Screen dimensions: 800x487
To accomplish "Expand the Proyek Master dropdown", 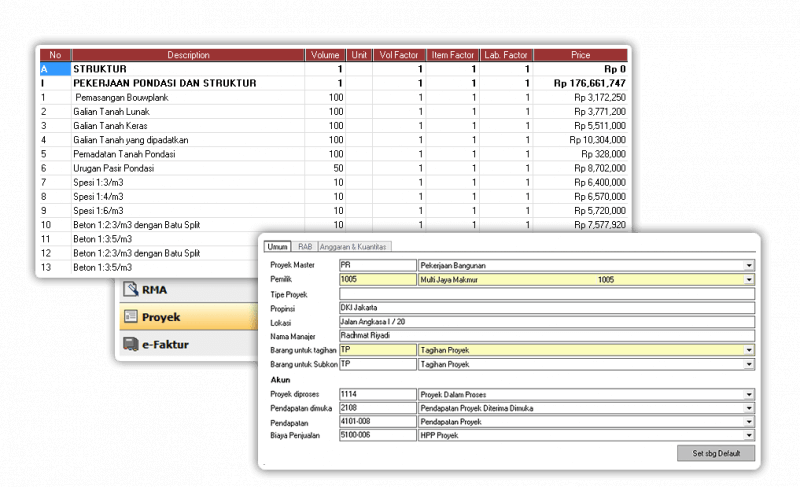I will [749, 265].
